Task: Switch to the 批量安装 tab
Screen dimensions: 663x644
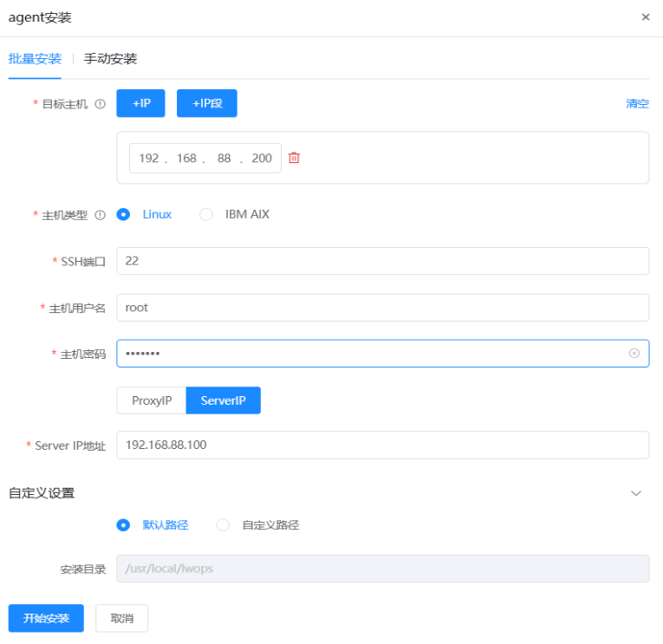Action: [x=35, y=58]
